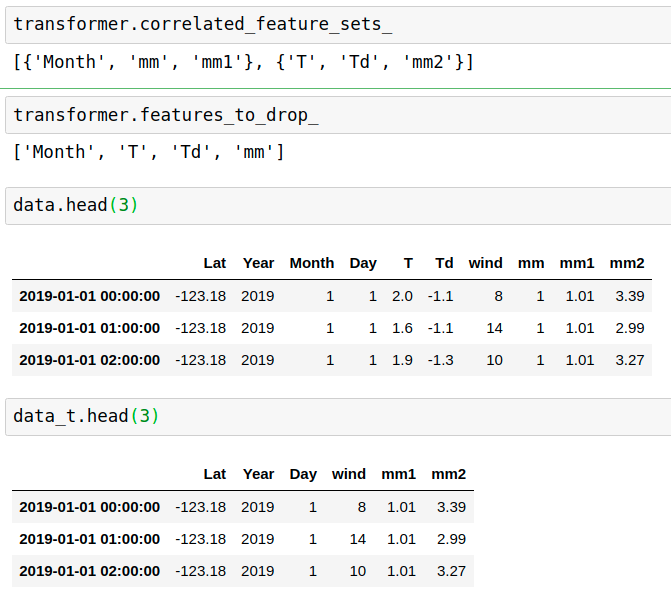The width and height of the screenshot is (671, 596).
Task: Select the mm2 header in the data_t table
Action: tap(449, 474)
